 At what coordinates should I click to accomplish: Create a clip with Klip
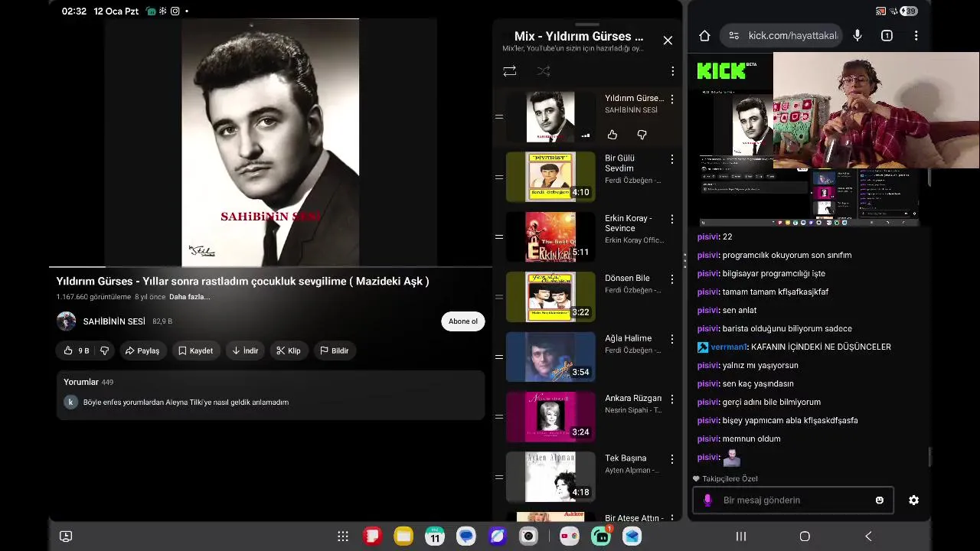tap(289, 350)
